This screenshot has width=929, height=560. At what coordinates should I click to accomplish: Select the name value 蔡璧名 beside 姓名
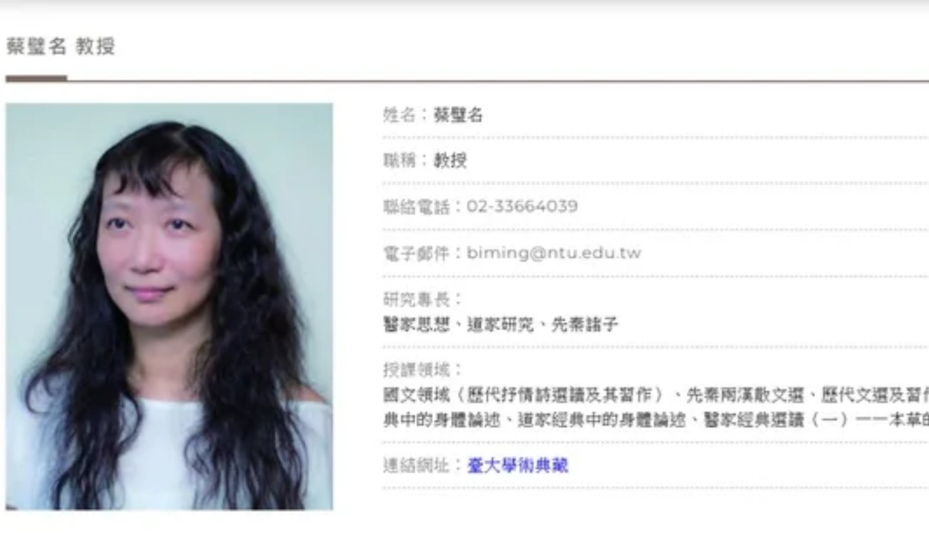tap(458, 115)
